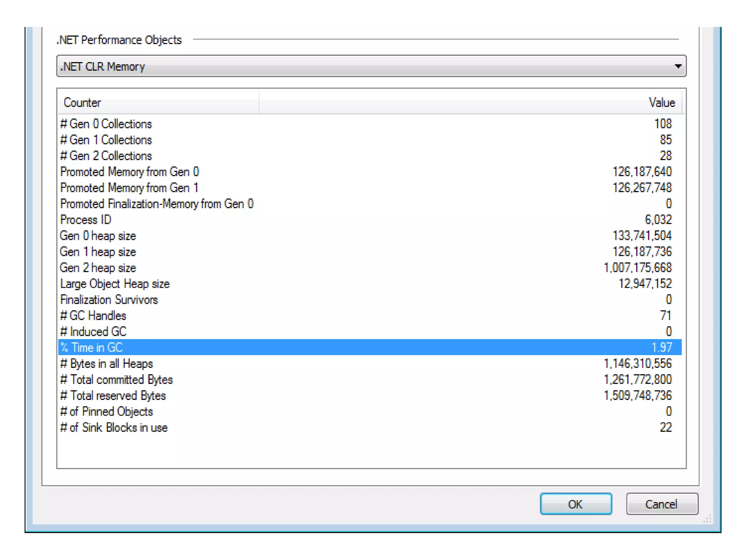Select the # Gen 2 Collections counter
The height and width of the screenshot is (560, 747).
[106, 156]
